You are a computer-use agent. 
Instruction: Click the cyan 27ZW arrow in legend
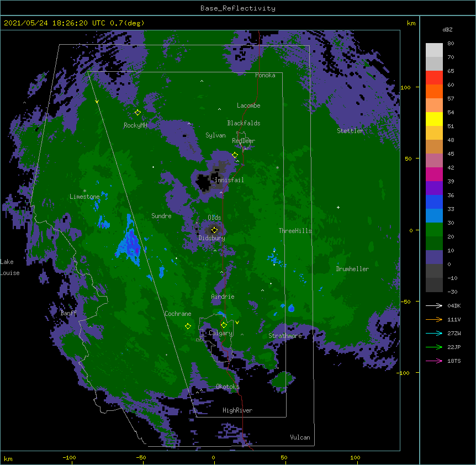pyautogui.click(x=434, y=333)
